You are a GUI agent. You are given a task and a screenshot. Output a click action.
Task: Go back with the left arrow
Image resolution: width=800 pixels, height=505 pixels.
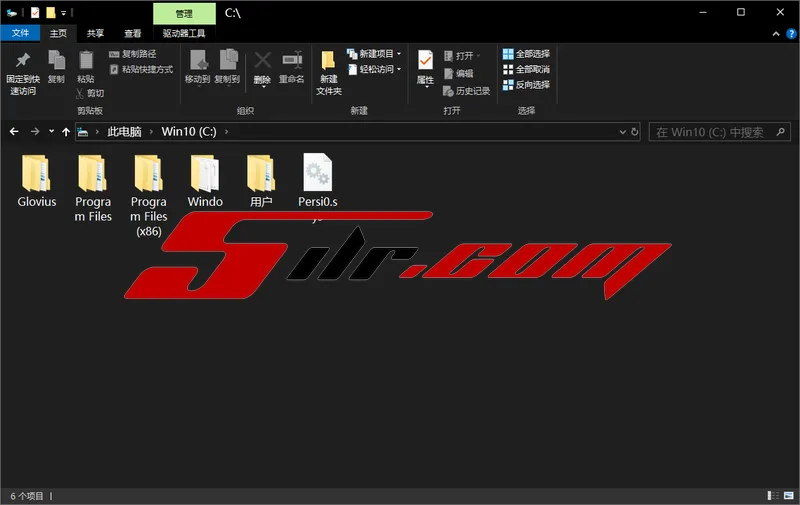point(14,132)
